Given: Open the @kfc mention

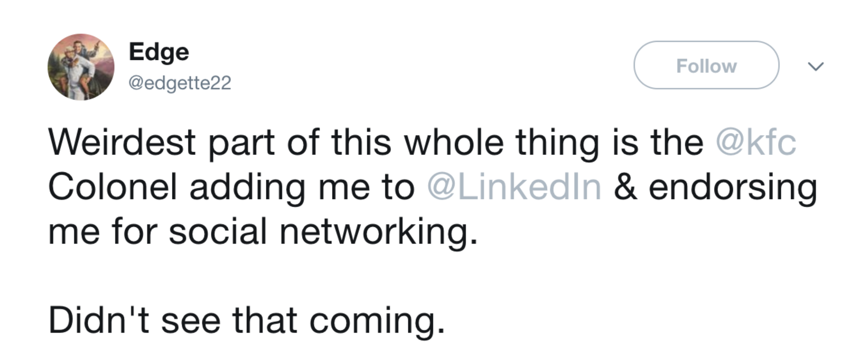Looking at the screenshot, I should [x=756, y=143].
